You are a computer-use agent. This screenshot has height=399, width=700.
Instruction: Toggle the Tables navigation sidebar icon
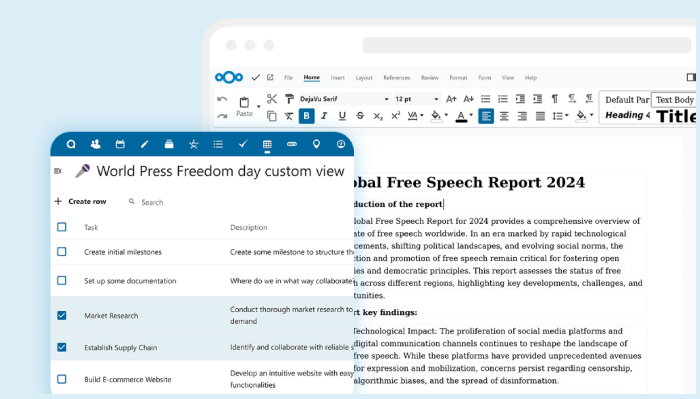click(x=58, y=171)
